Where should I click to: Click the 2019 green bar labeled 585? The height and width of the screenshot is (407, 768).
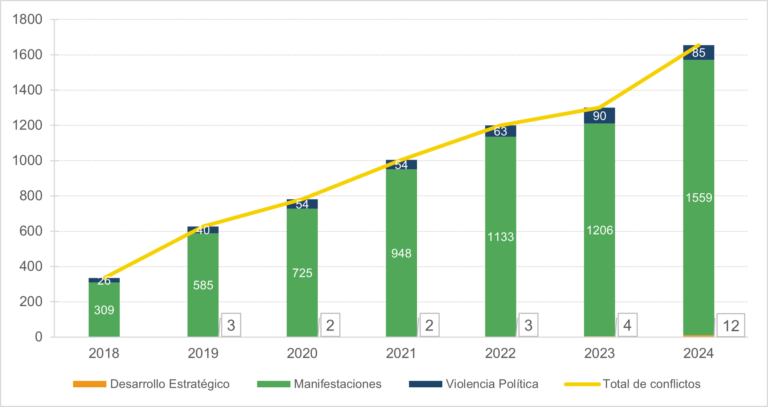[x=203, y=285]
